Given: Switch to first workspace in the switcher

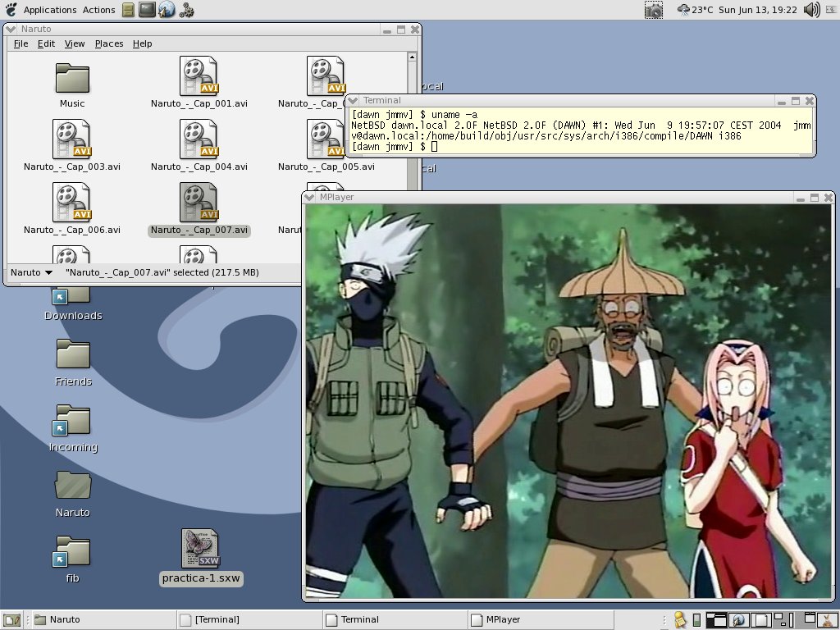Looking at the screenshot, I should (x=715, y=620).
